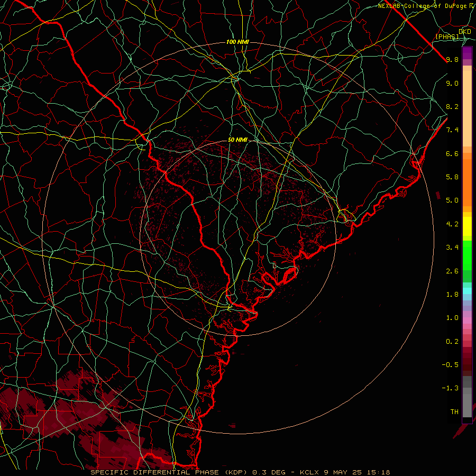
Task: Click the 0.2 scale value
Action: (452, 342)
